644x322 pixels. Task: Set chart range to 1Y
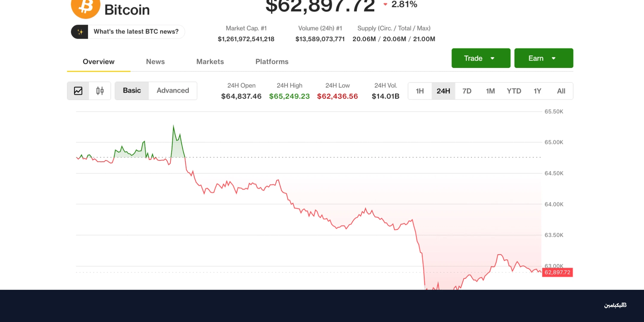538,91
